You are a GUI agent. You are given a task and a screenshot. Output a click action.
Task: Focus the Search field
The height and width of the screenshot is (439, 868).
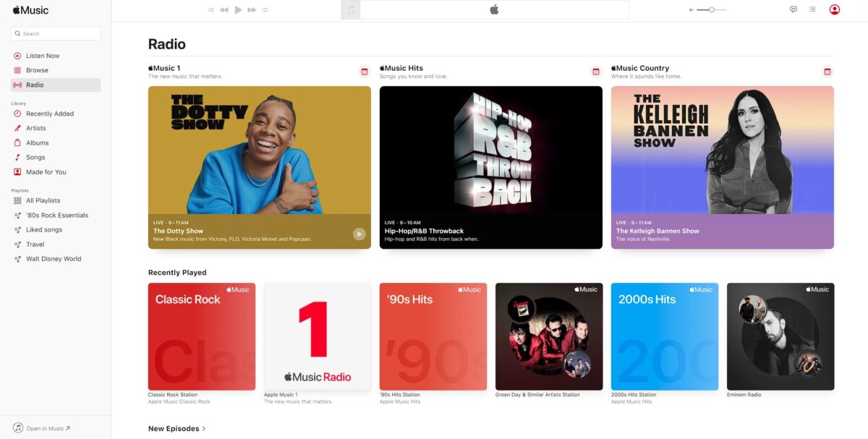coord(56,33)
